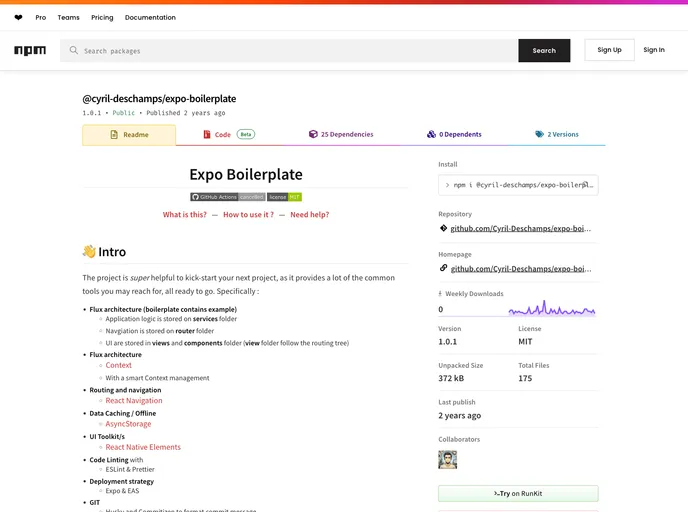Click the 'Data Caching / Offline' list item

[x=123, y=413]
